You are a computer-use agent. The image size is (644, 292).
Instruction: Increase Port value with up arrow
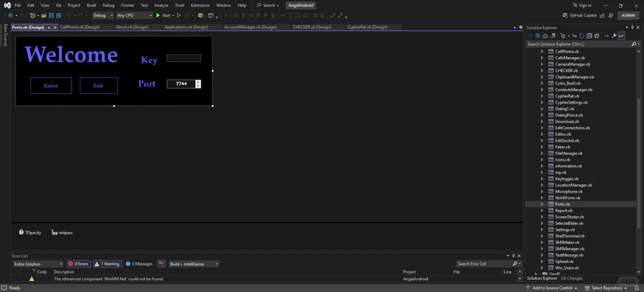[x=198, y=82]
